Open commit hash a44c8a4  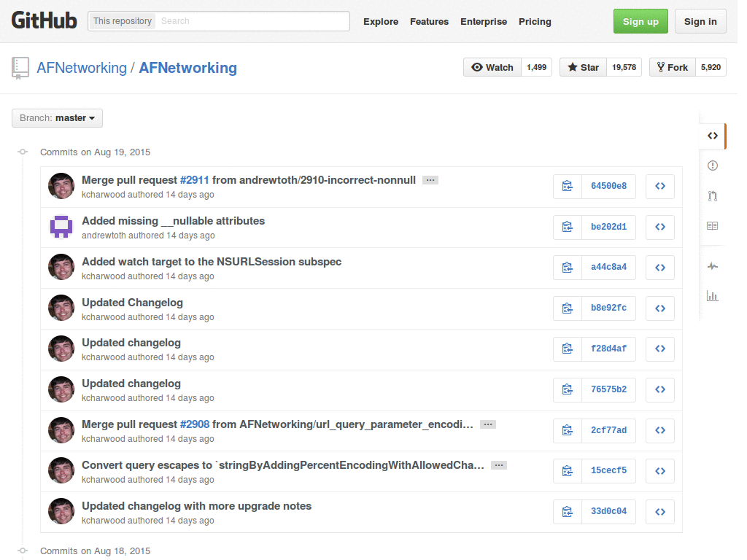point(609,268)
